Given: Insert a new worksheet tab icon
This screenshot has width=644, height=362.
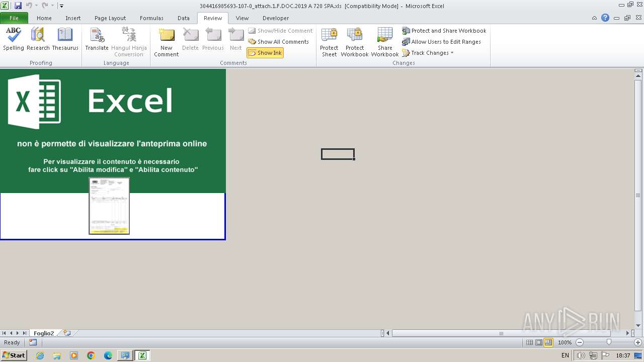Looking at the screenshot, I should (67, 333).
